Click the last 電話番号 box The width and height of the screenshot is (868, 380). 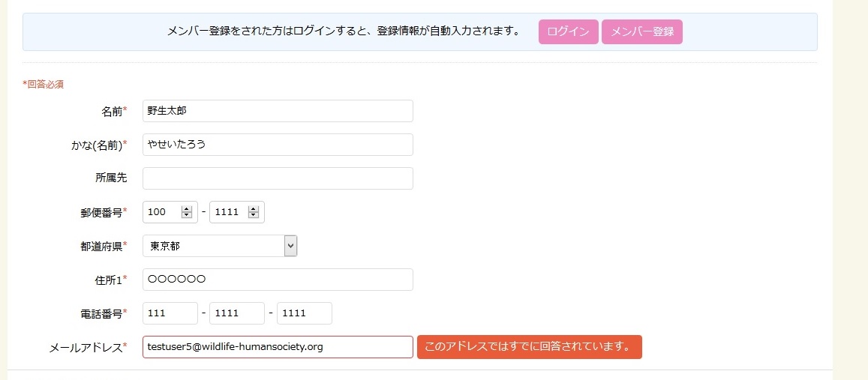[x=305, y=313]
